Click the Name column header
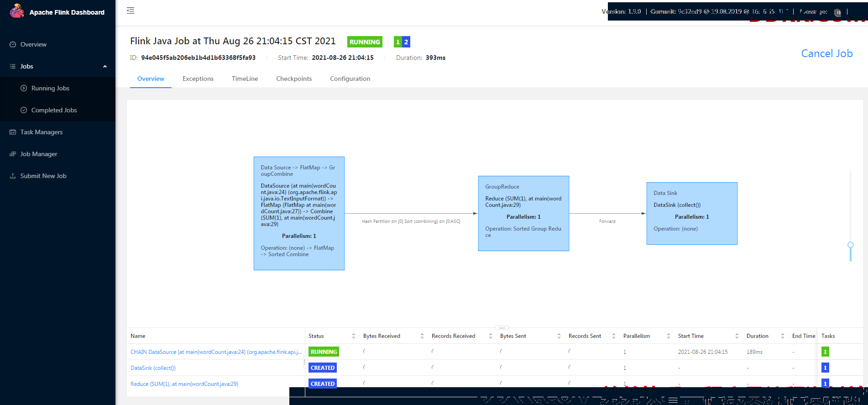This screenshot has height=405, width=868. click(138, 336)
